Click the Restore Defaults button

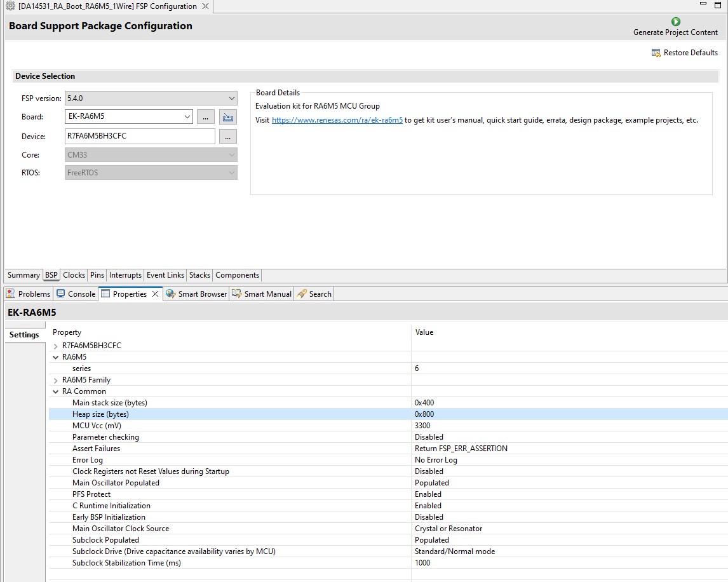(x=685, y=53)
